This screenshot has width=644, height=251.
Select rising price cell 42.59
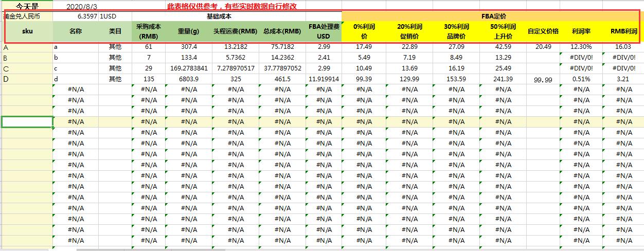(x=503, y=47)
